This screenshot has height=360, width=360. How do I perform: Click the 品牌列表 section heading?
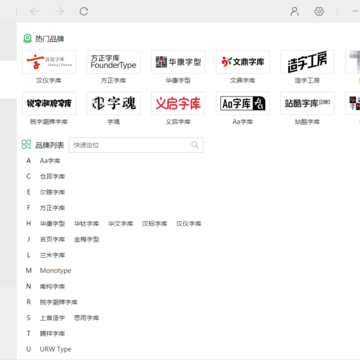(x=50, y=145)
